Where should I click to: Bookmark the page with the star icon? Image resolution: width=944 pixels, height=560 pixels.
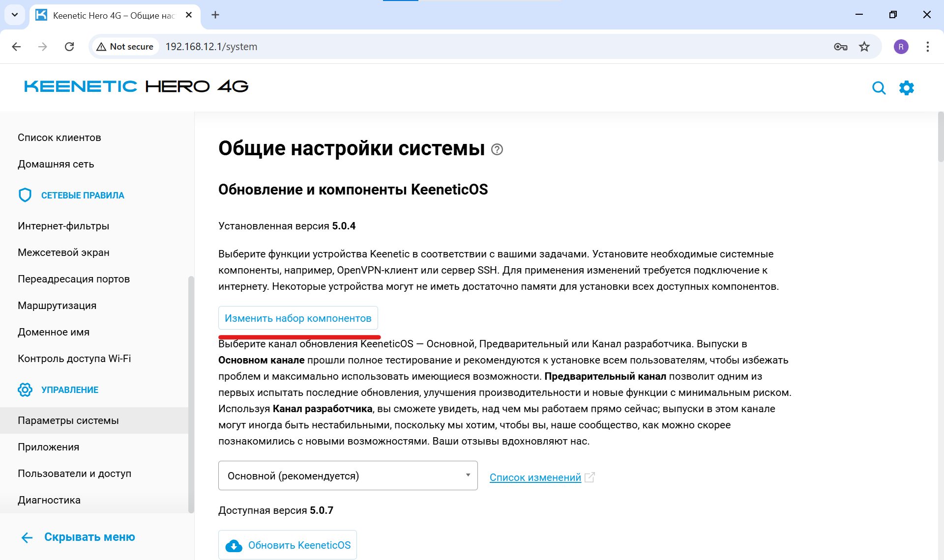coord(864,47)
